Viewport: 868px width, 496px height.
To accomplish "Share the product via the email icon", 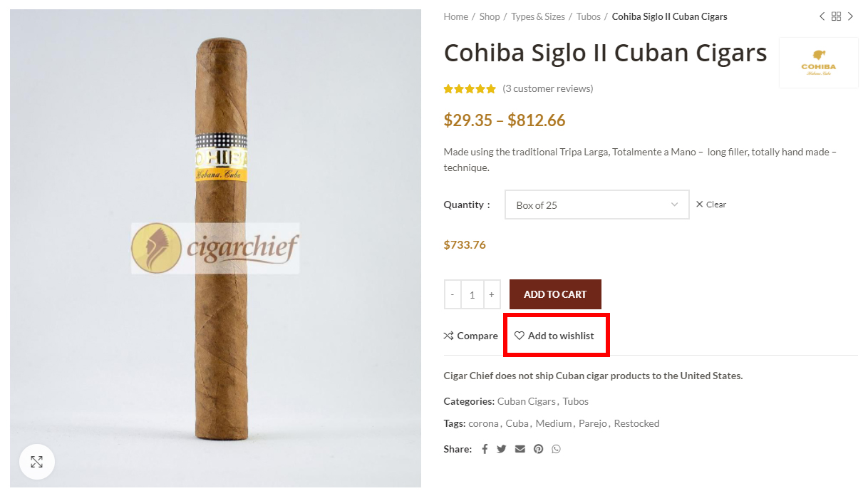I will (x=520, y=449).
